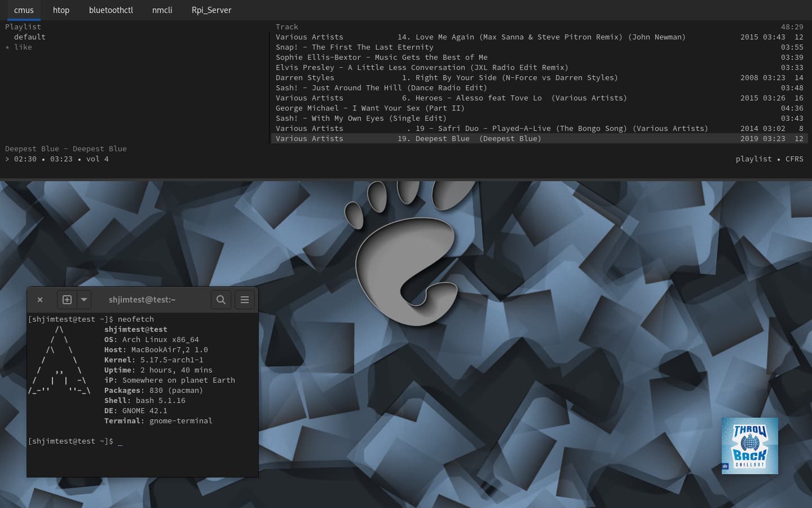Screen dimensions: 812x508
Task: Click the new tab icon in gnome-terminal
Action: [x=67, y=300]
